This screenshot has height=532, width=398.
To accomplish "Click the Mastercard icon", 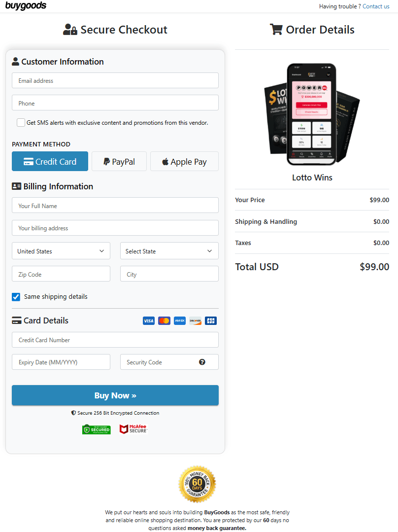I will pyautogui.click(x=164, y=321).
